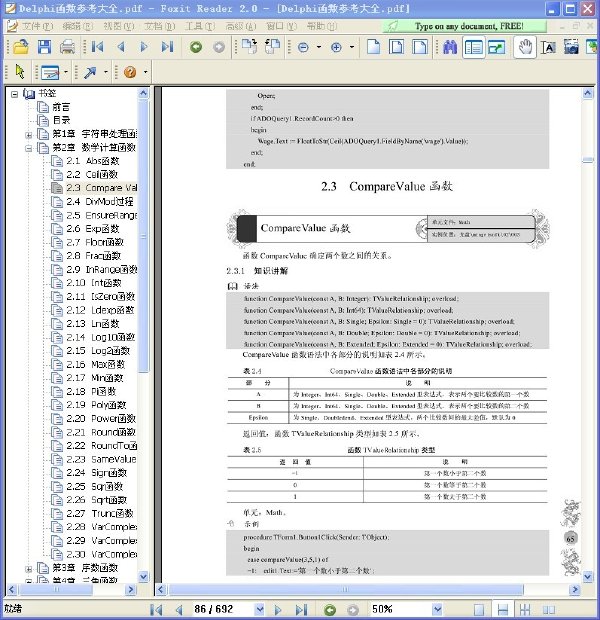Collapse the 书签 root bookmark node
This screenshot has height=620, width=600.
pos(15,94)
